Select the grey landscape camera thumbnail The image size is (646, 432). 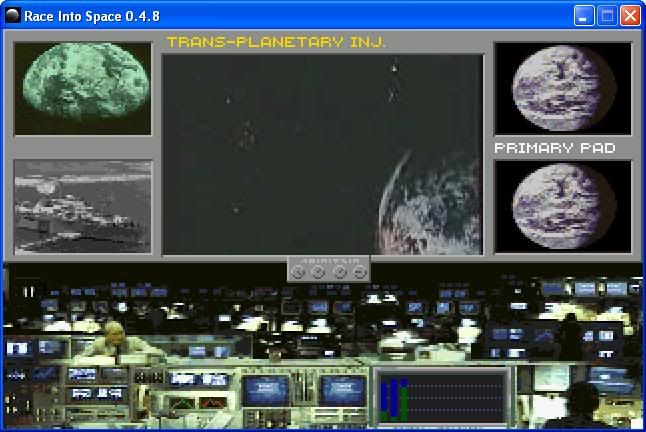[83, 207]
